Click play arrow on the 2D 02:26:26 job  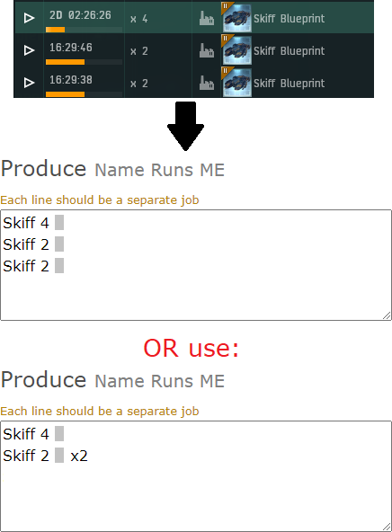point(29,18)
